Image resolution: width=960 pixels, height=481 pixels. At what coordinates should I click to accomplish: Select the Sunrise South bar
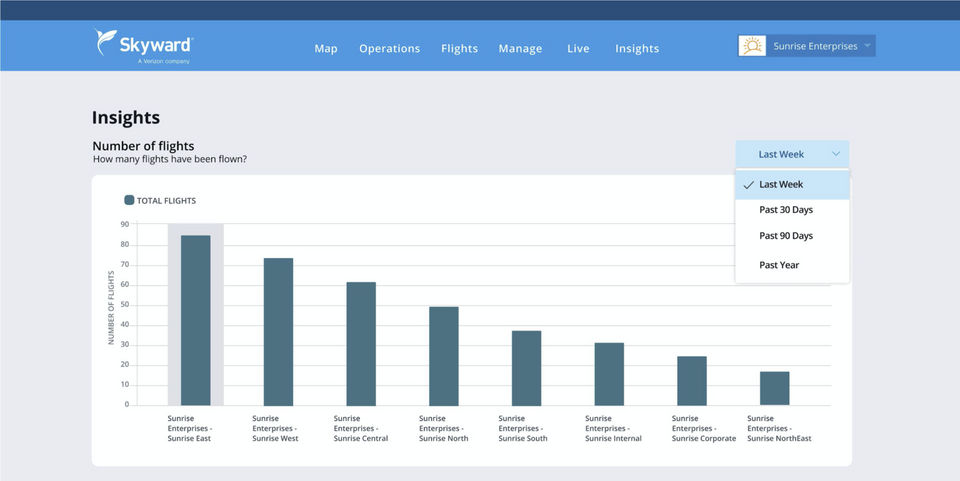[x=527, y=368]
